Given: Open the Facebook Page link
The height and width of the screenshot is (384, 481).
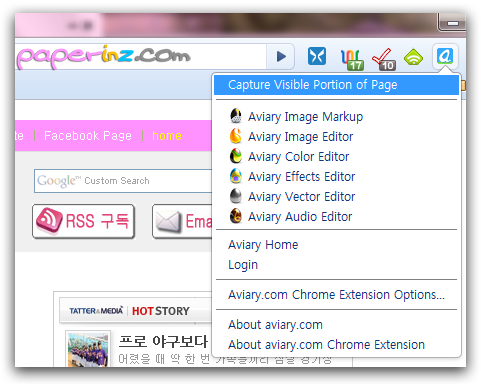Looking at the screenshot, I should tap(88, 136).
